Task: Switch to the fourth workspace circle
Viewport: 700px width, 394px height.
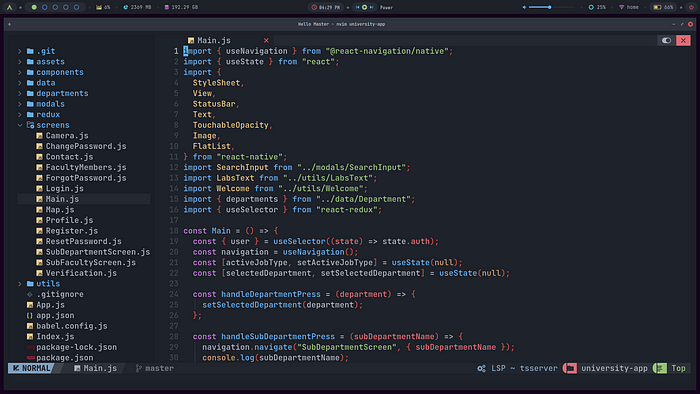Action: [66, 8]
